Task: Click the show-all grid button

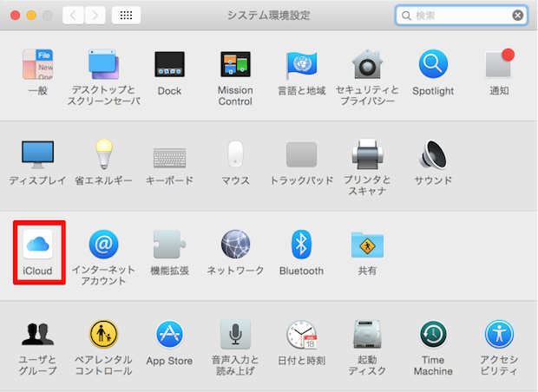Action: (x=126, y=15)
